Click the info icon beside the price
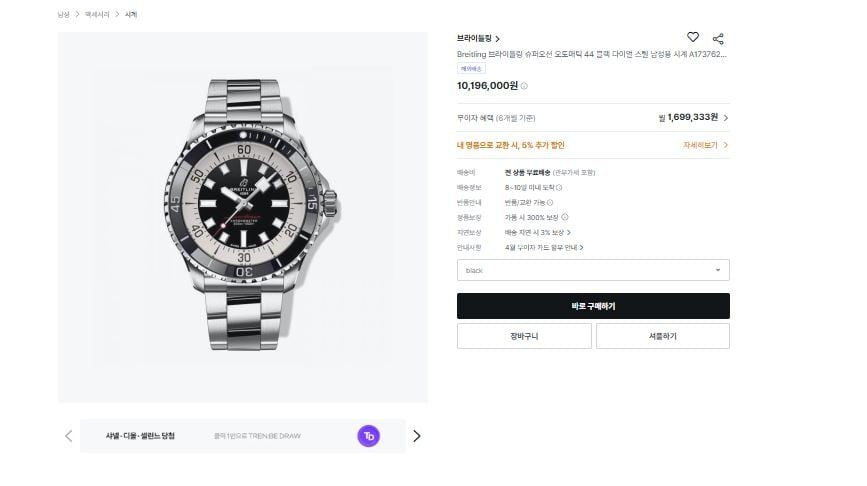 pyautogui.click(x=524, y=86)
